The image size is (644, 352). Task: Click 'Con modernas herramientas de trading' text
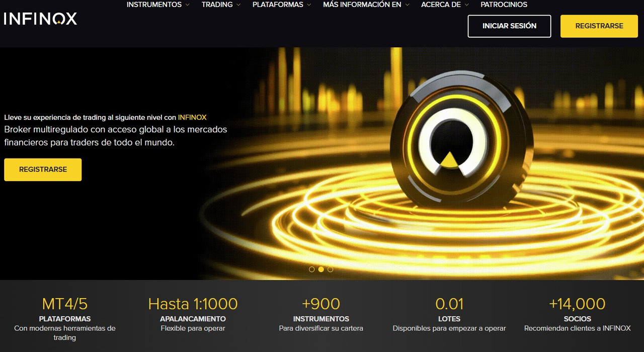click(65, 333)
